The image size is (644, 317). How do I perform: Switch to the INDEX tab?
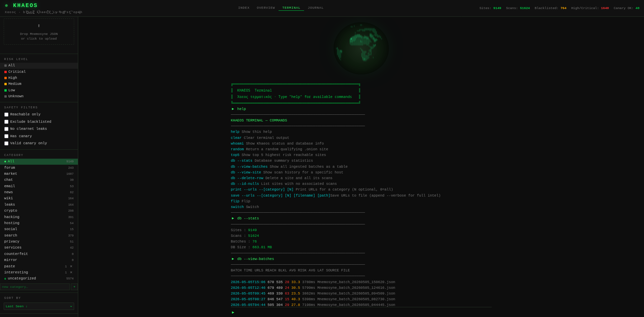[244, 8]
